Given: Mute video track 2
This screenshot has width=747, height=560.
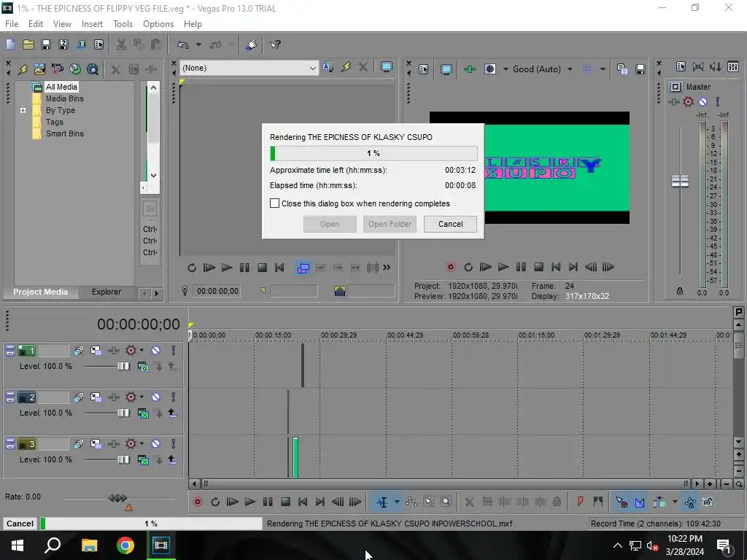Looking at the screenshot, I should [x=156, y=397].
